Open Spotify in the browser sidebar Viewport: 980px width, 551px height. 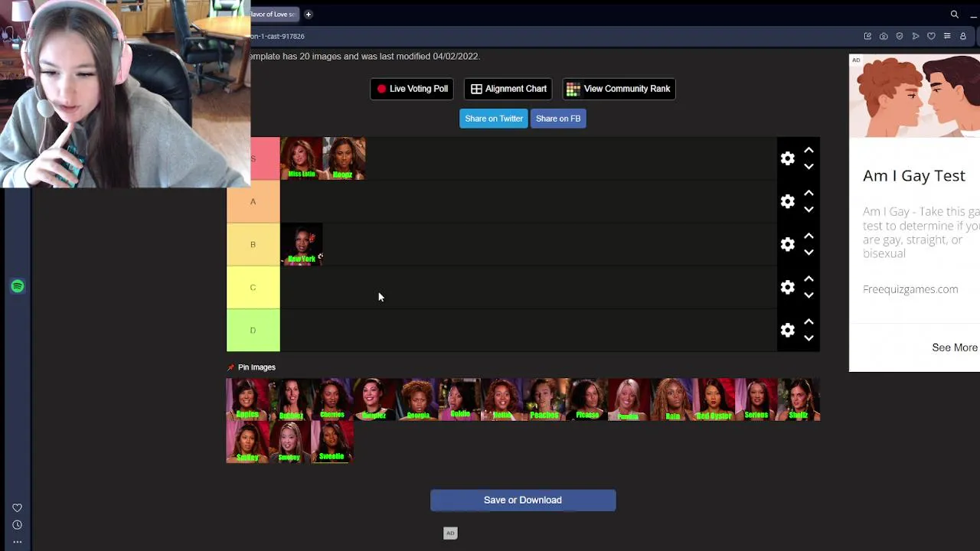(17, 286)
